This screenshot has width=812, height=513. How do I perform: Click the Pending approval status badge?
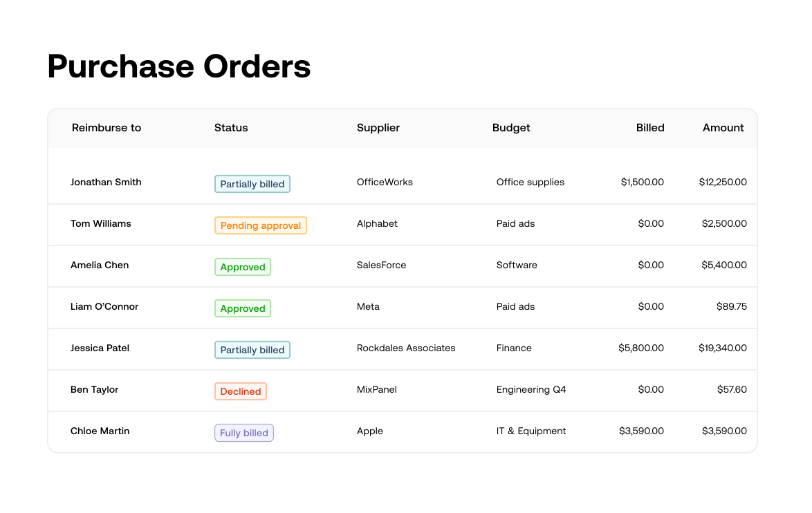tap(261, 225)
